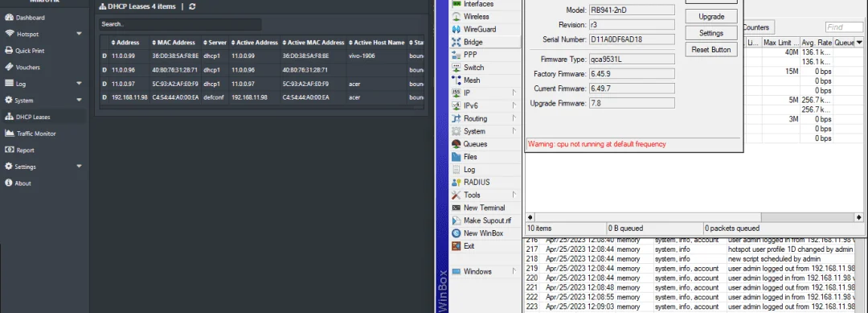Sort queues by Max Limit column
Image resolution: width=868 pixels, height=313 pixels.
(780, 42)
